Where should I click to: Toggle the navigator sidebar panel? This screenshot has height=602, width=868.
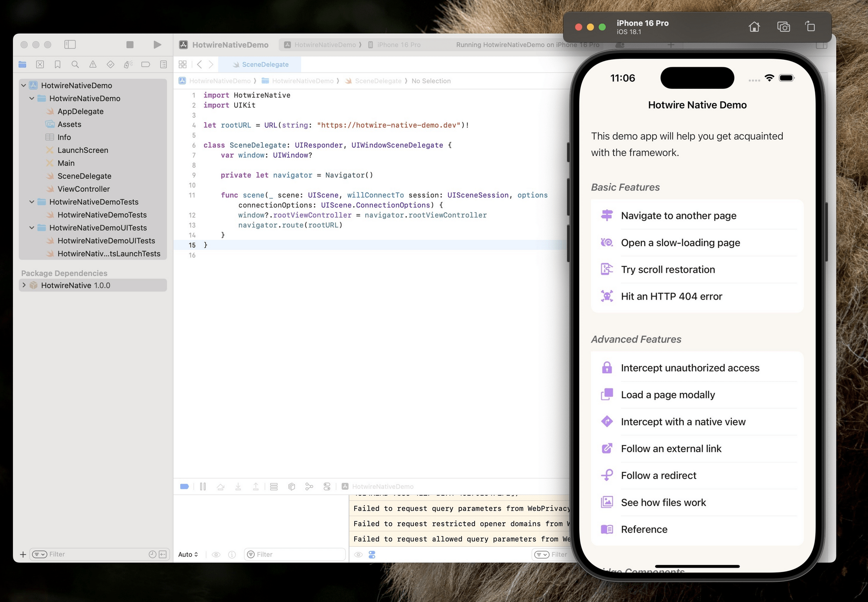[70, 45]
